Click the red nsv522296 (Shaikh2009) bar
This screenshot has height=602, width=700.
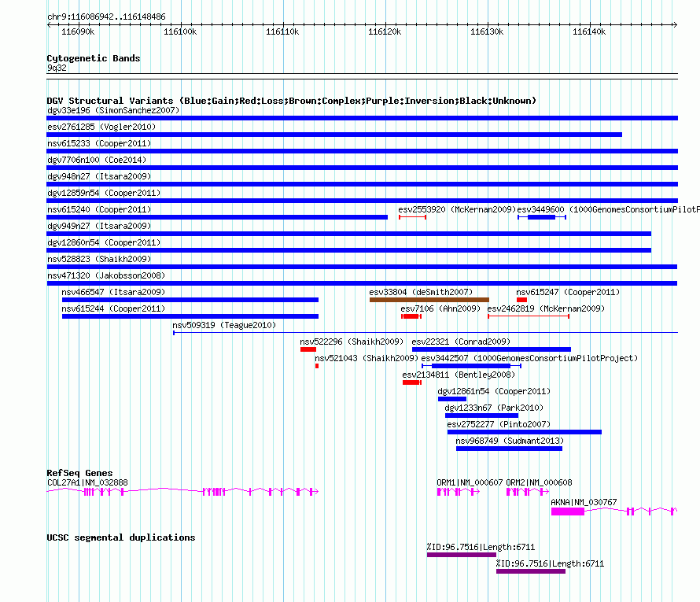click(308, 349)
